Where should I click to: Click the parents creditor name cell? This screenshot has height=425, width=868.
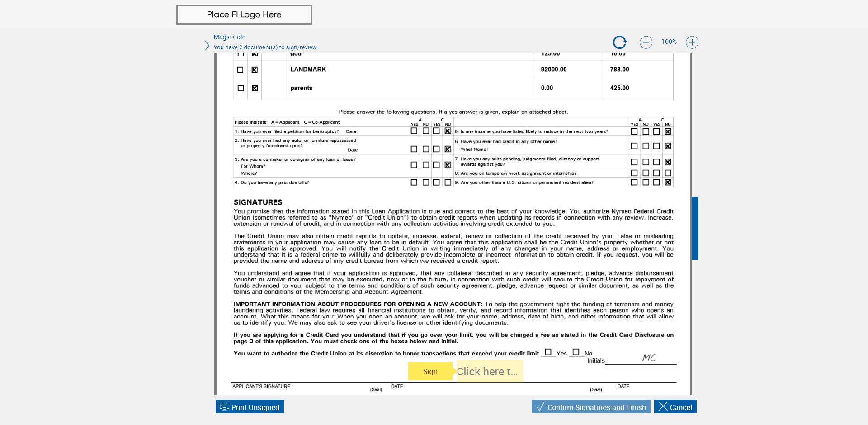pos(302,88)
